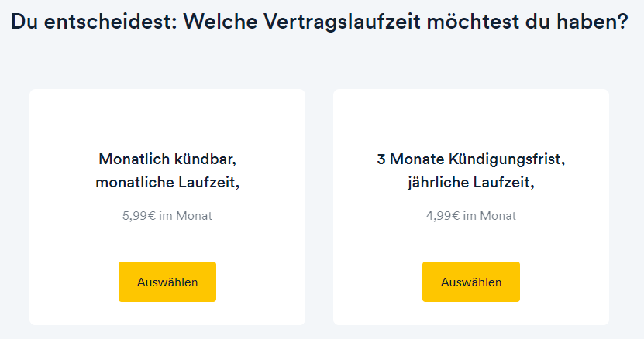Viewport: 644px width, 339px height.
Task: Click empty white space atop monthly card
Action: click(x=167, y=119)
